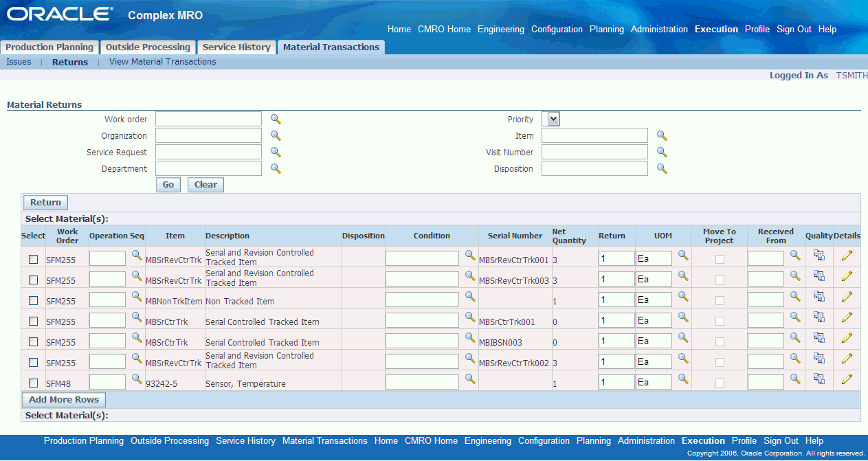Click Condition field for 93242-5 row

pos(422,382)
